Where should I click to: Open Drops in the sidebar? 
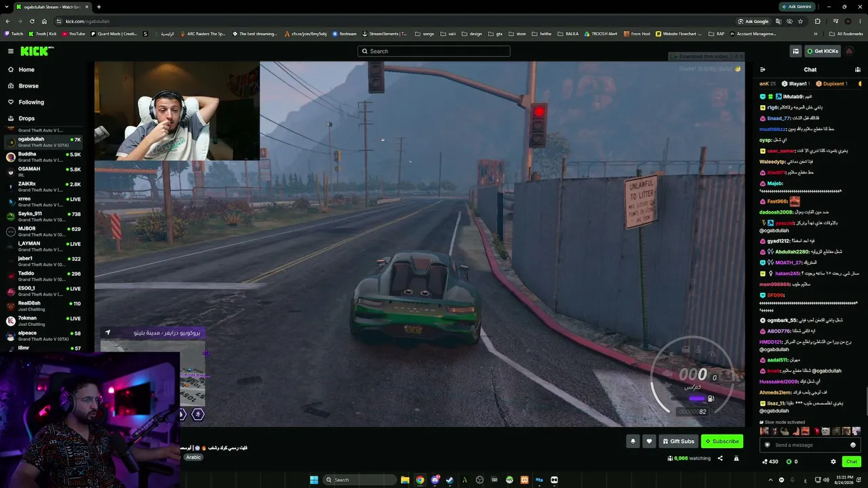(26, 119)
